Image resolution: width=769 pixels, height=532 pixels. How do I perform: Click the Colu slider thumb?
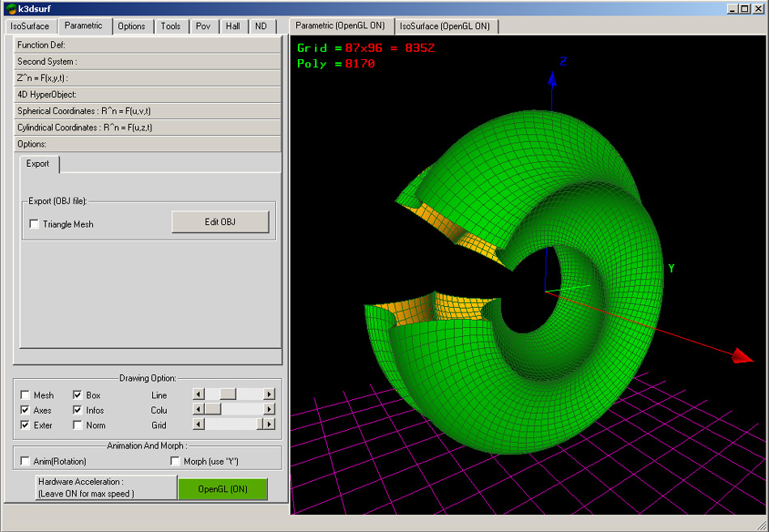tap(213, 409)
